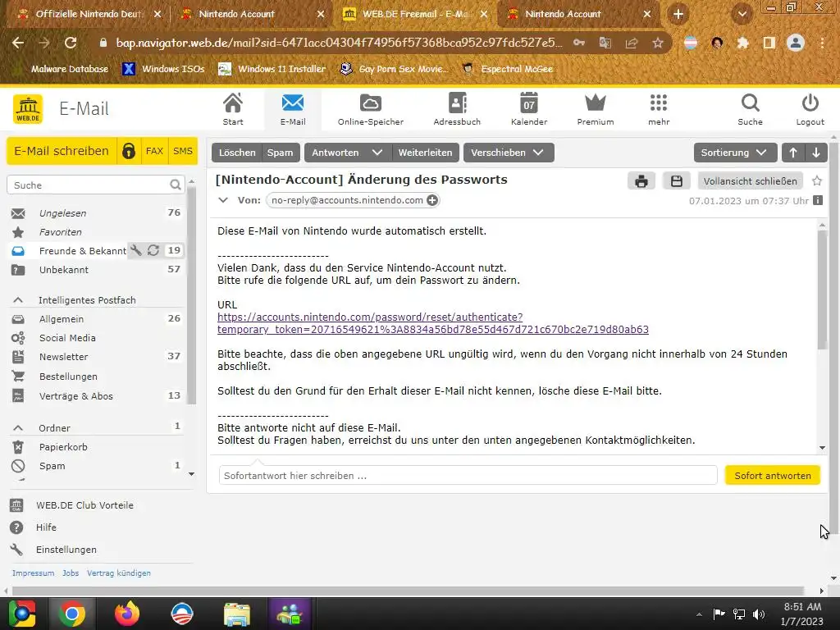This screenshot has height=630, width=840.
Task: Open the Sortierung dropdown
Action: [x=735, y=153]
